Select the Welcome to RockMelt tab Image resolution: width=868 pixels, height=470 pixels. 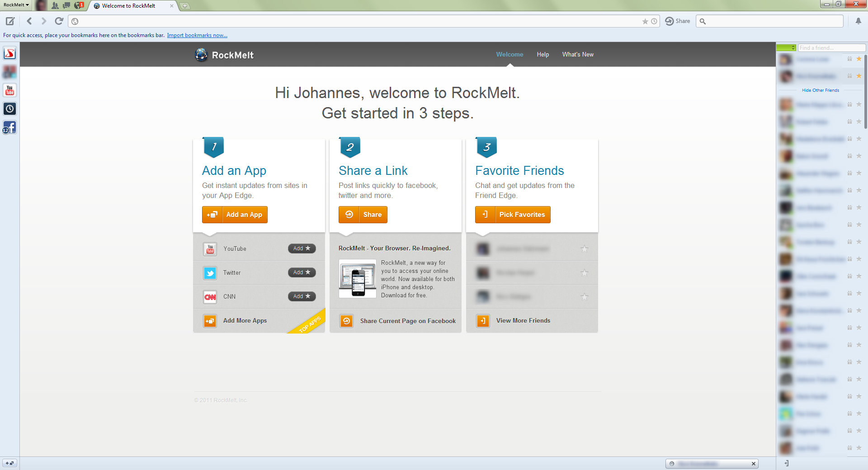[129, 6]
